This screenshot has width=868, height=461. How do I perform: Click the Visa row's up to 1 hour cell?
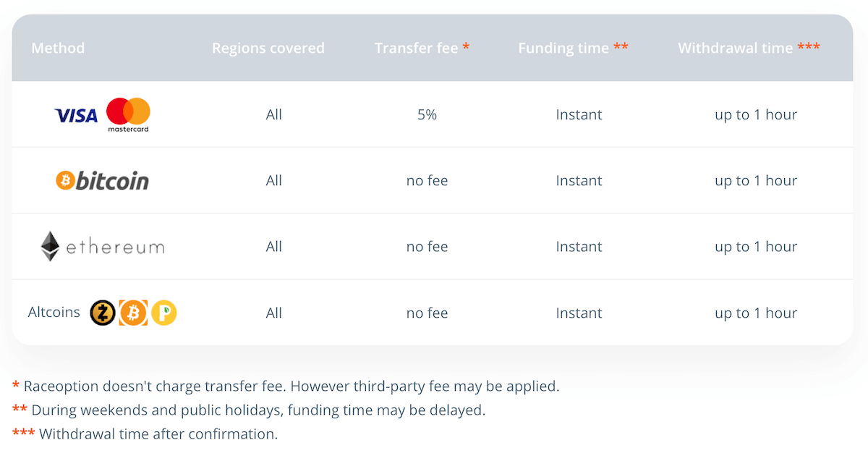(x=756, y=114)
